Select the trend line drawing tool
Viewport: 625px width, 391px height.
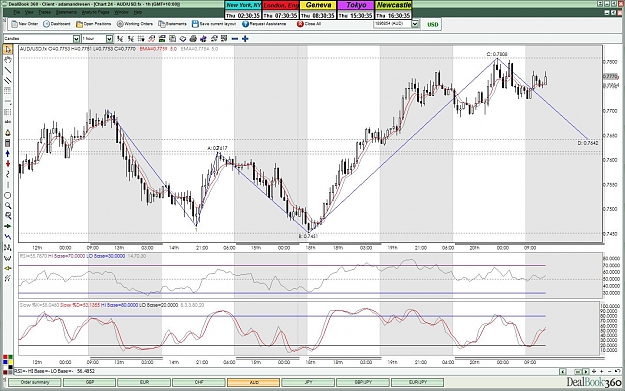[x=8, y=70]
